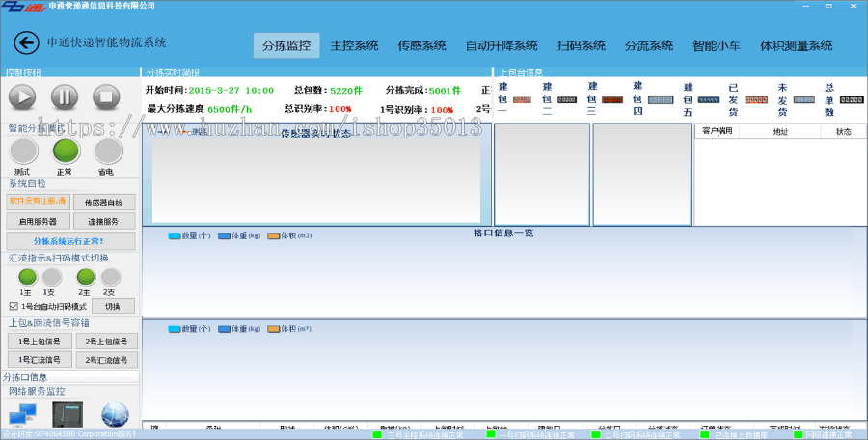Select 测试 mode indicator
The width and height of the screenshot is (868, 440).
pos(24,151)
